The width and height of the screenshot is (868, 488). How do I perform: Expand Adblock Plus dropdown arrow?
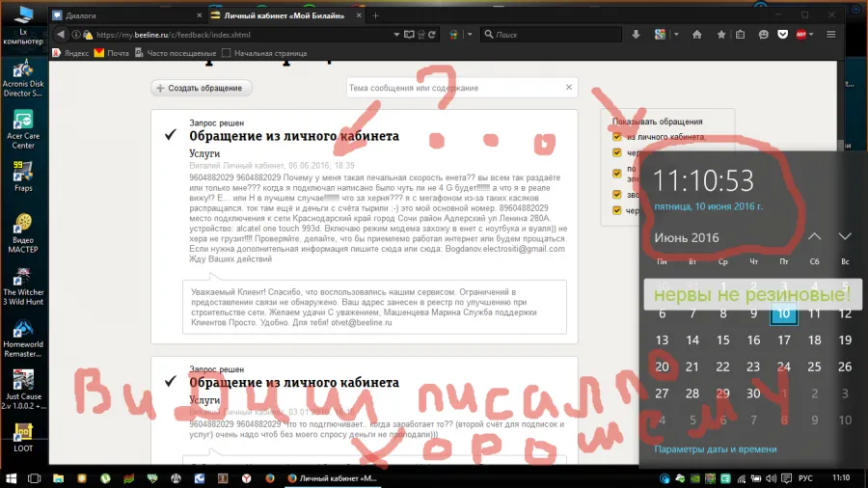(811, 35)
